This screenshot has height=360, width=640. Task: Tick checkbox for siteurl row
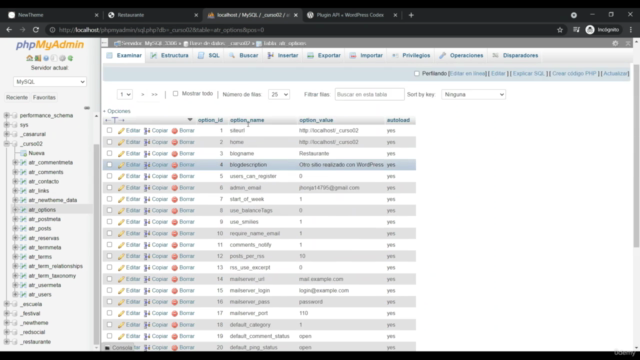(x=109, y=131)
